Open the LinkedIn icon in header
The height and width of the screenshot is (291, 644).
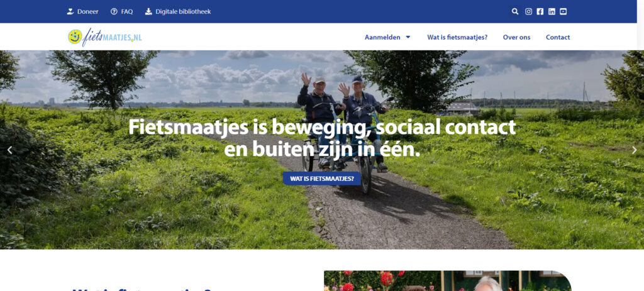(x=552, y=11)
